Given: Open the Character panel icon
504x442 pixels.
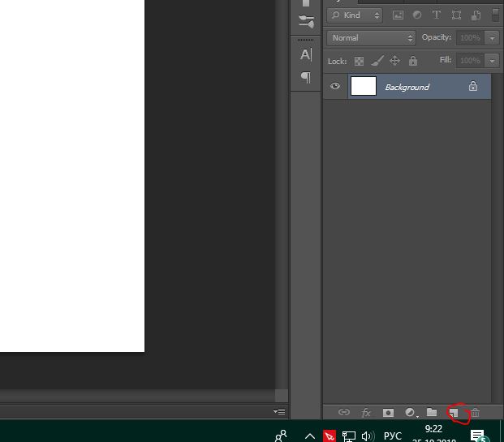Looking at the screenshot, I should coord(306,54).
